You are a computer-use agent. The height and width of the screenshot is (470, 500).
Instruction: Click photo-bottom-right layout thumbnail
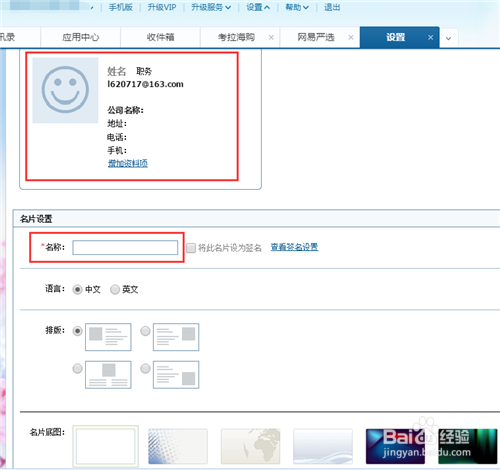pos(176,375)
